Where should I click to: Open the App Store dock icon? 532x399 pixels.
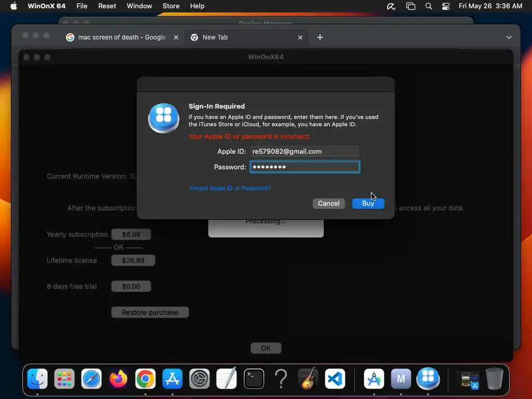tap(172, 379)
